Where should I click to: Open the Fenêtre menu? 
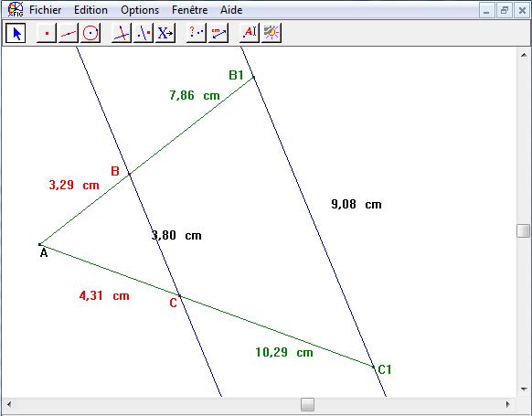pyautogui.click(x=189, y=10)
